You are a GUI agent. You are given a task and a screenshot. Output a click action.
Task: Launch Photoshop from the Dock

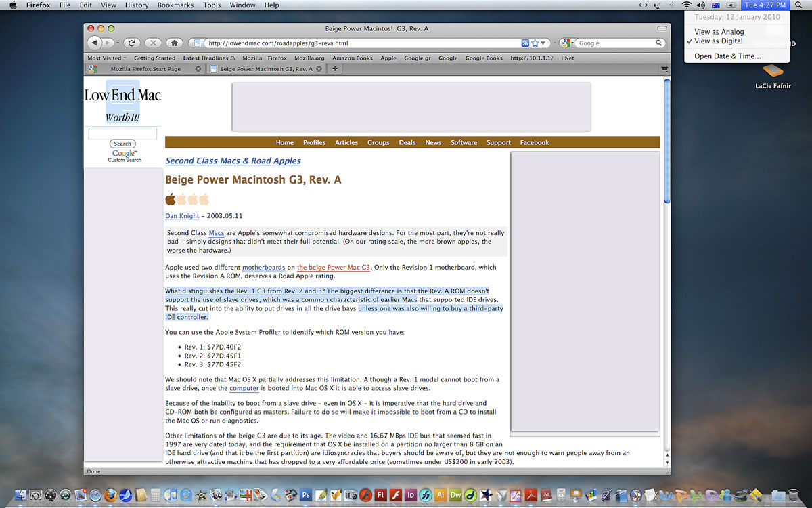(306, 495)
